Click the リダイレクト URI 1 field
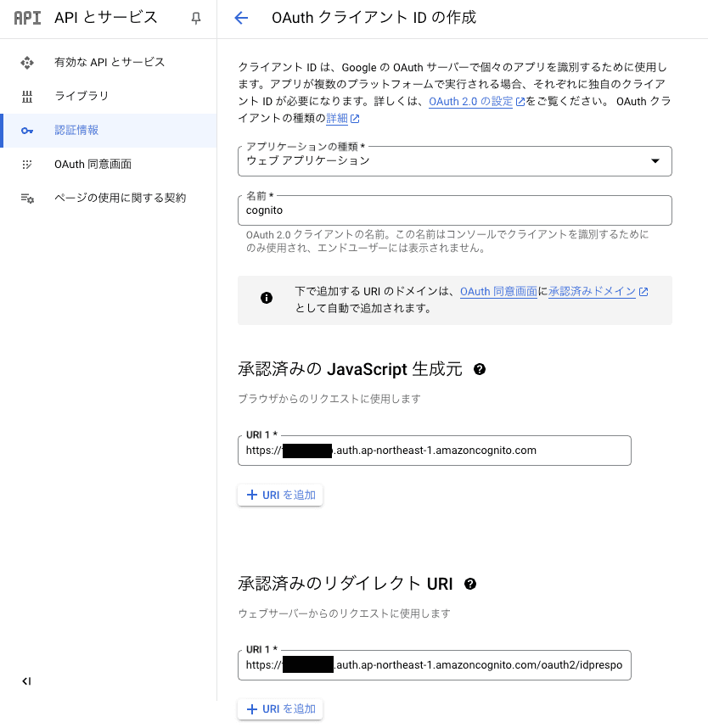Screen dimensions: 708x728 pos(435,665)
